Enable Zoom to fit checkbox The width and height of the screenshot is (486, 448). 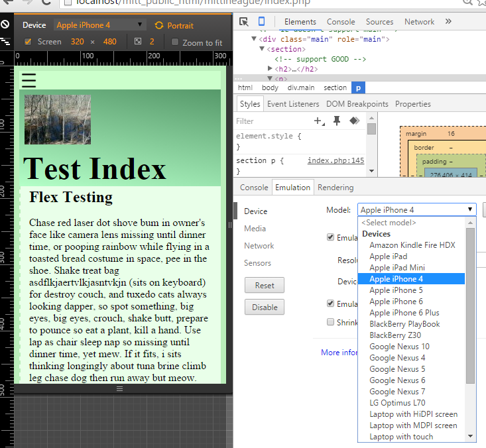pos(175,42)
